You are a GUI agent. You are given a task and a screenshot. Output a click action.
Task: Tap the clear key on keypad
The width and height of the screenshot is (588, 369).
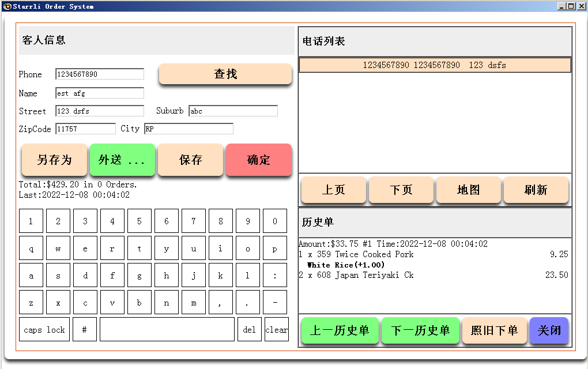(277, 330)
